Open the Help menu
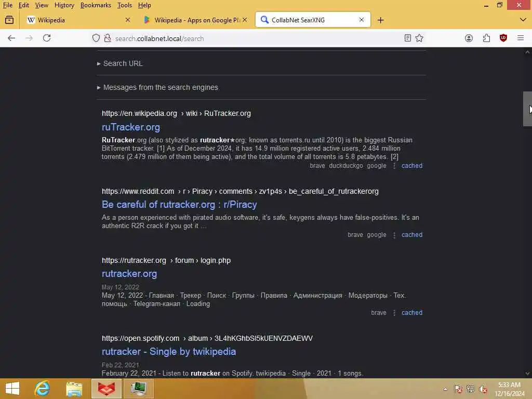This screenshot has height=399, width=532. pos(144,5)
